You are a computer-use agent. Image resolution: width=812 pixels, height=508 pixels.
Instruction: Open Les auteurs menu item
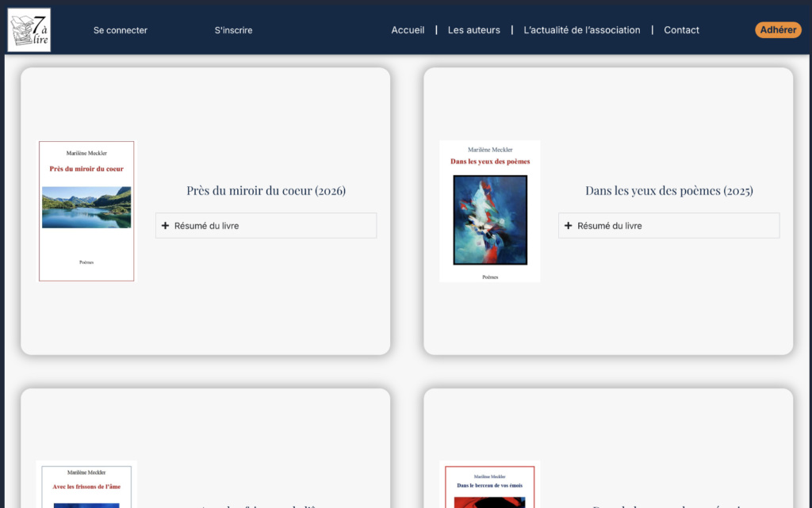[x=474, y=30]
